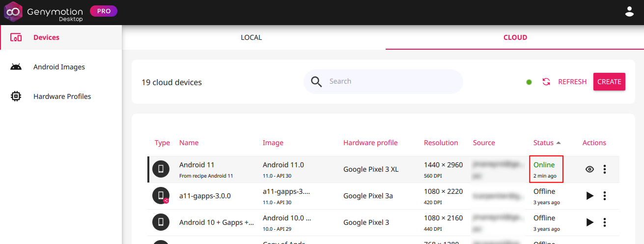
Task: Sort by Status column header
Action: (x=543, y=143)
